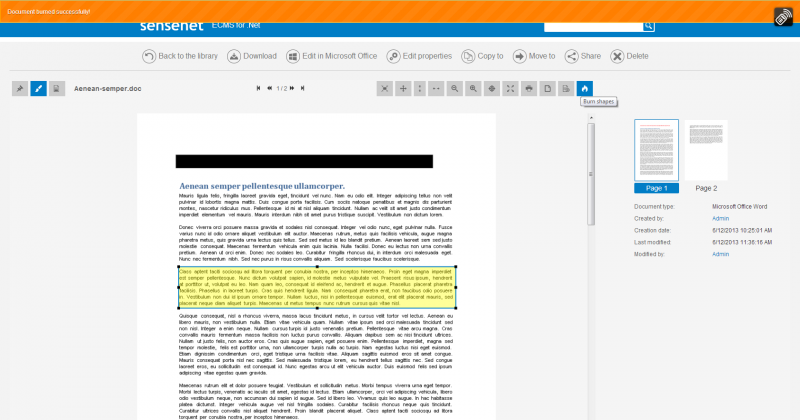
Task: Go to the next page
Action: click(x=292, y=88)
